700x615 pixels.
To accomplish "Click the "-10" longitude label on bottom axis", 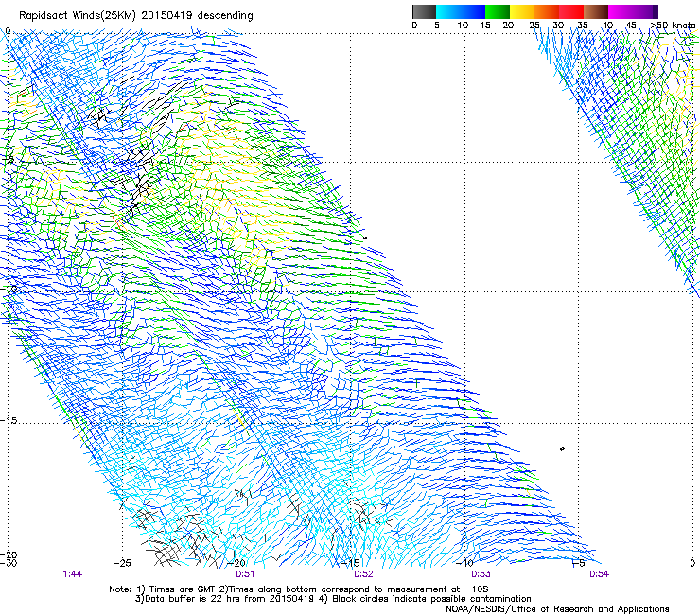I will tap(464, 563).
